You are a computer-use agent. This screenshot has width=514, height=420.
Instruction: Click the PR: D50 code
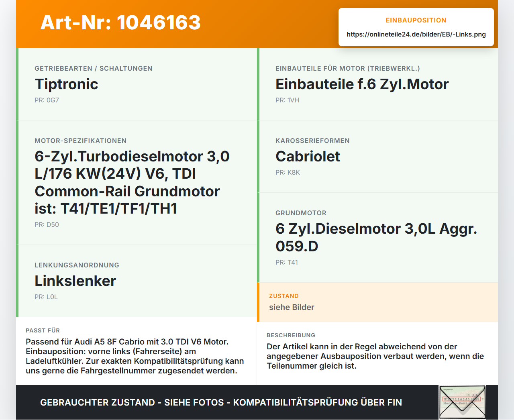47,224
